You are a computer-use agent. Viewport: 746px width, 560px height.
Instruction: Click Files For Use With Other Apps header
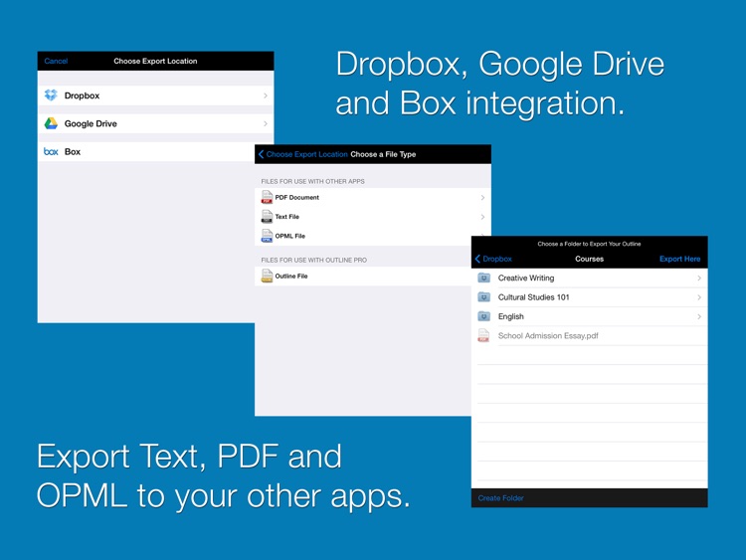pyautogui.click(x=312, y=181)
